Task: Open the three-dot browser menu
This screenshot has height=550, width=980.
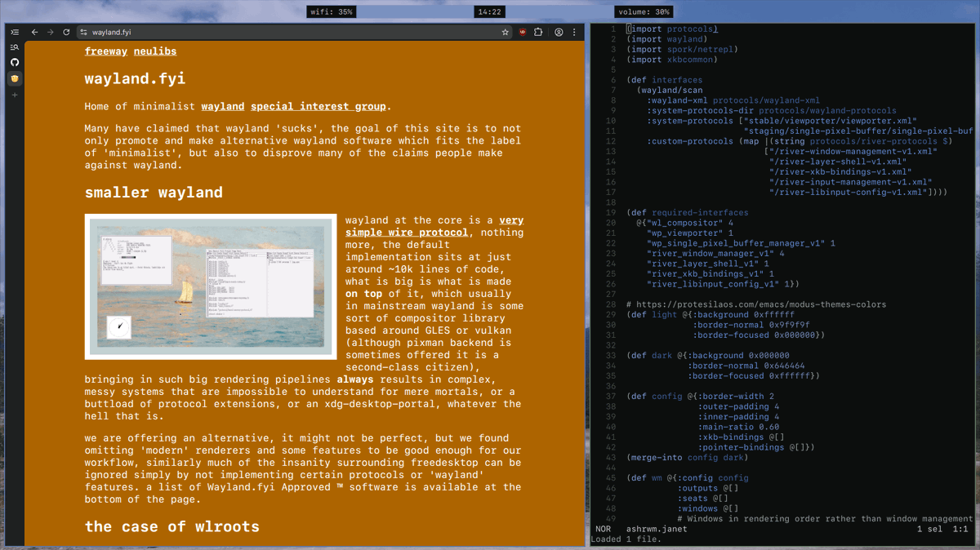Action: [x=574, y=32]
